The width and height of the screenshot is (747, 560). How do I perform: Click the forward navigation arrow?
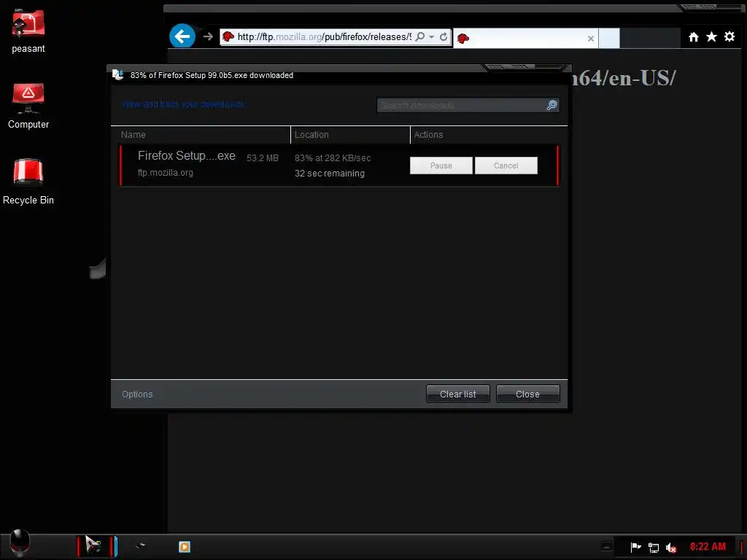point(208,36)
